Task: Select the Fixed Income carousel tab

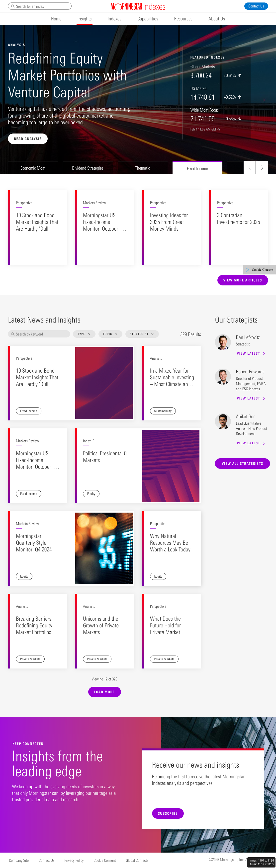Action: click(197, 168)
